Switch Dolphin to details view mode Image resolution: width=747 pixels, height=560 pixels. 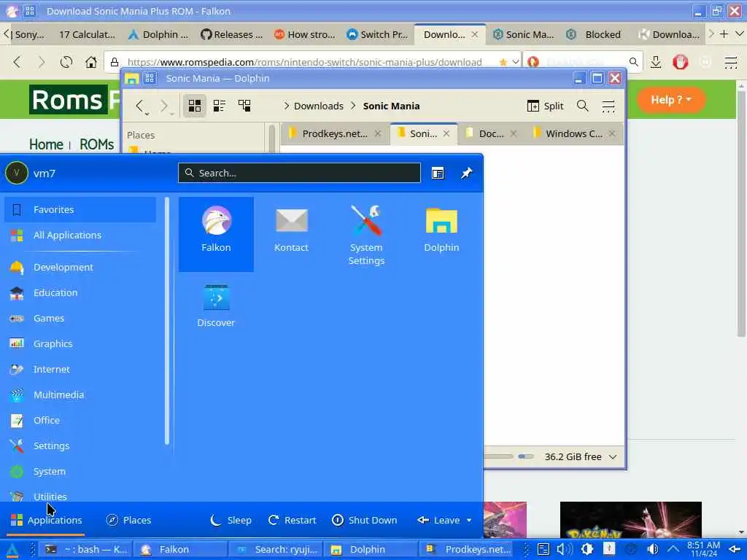[244, 106]
